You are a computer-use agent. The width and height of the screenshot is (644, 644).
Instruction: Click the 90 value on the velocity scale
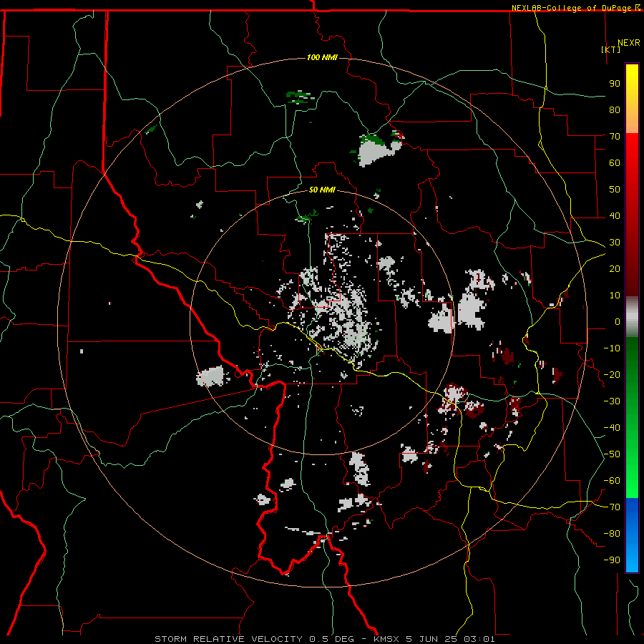[615, 84]
